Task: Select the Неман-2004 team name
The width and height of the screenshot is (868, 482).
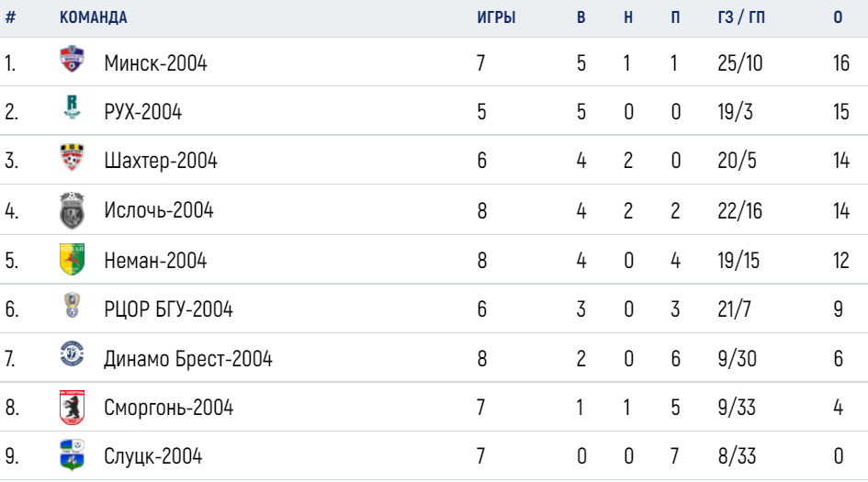Action: point(155,260)
